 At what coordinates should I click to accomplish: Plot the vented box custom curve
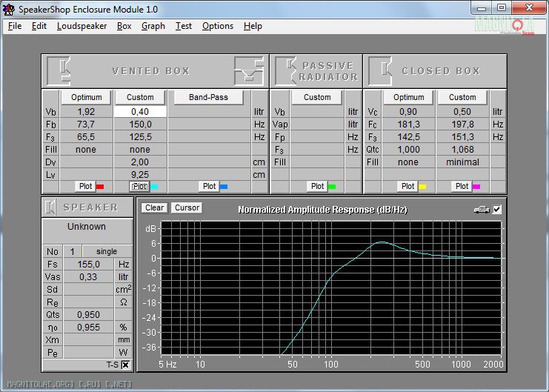[x=140, y=186]
